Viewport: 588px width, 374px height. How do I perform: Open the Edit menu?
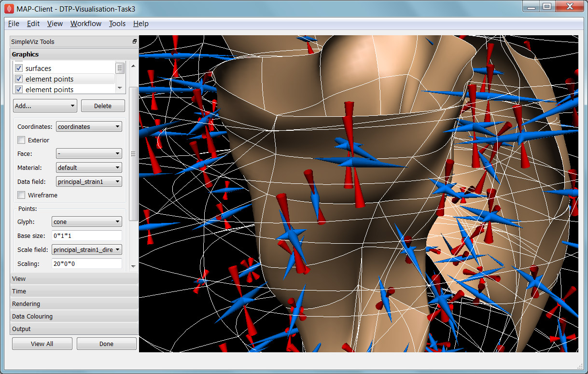tap(33, 24)
